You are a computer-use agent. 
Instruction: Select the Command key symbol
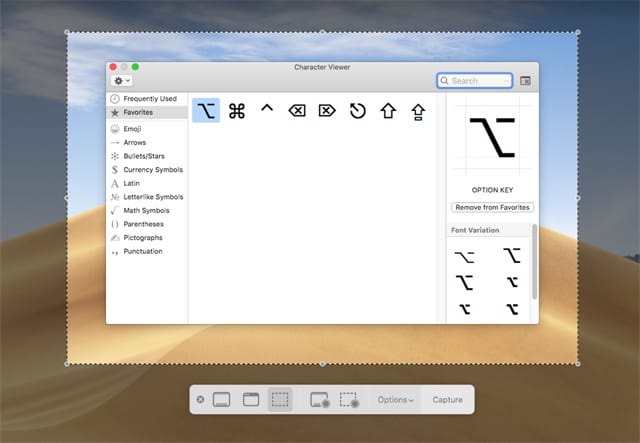pos(237,111)
